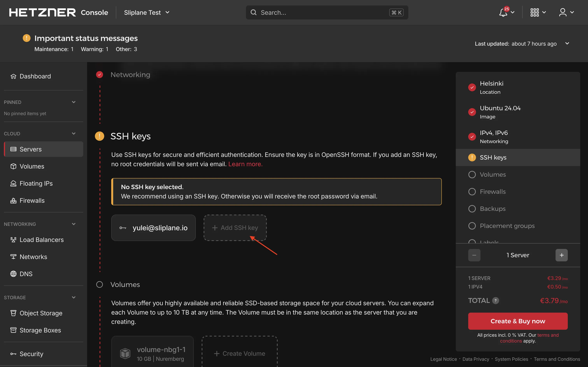Select the yulei@sliplane.io SSH key

153,228
